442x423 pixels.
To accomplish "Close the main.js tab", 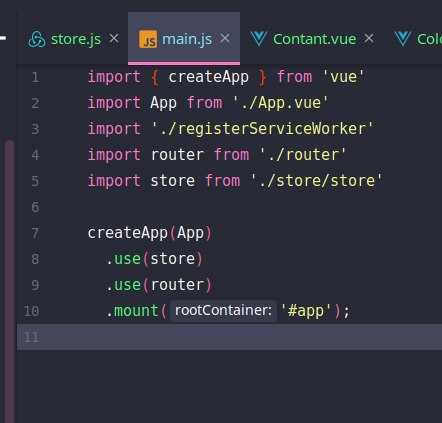I will (x=225, y=38).
